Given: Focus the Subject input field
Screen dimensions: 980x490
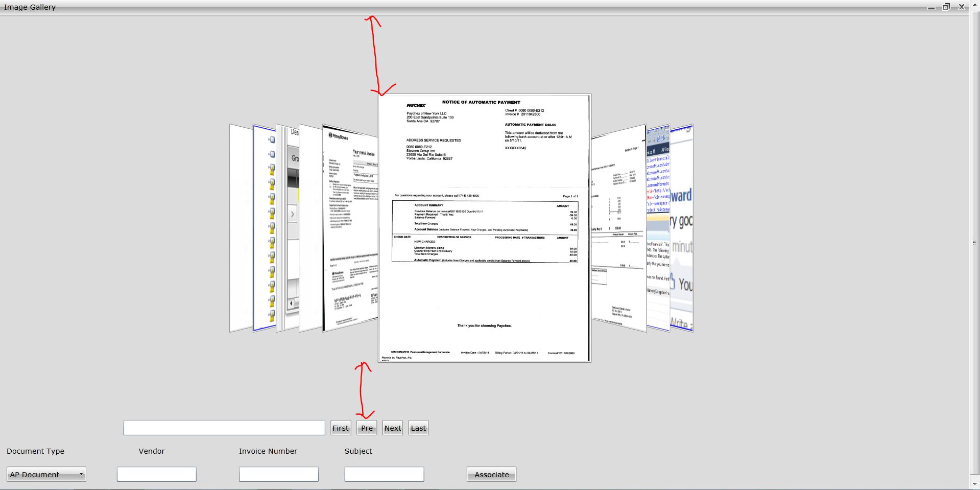Looking at the screenshot, I should pos(384,474).
